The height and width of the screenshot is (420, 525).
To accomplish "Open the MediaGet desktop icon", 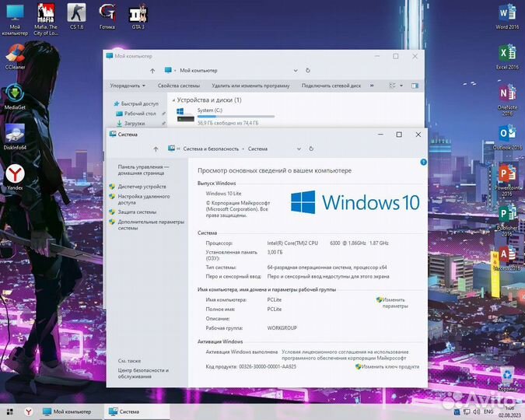I will [x=15, y=97].
